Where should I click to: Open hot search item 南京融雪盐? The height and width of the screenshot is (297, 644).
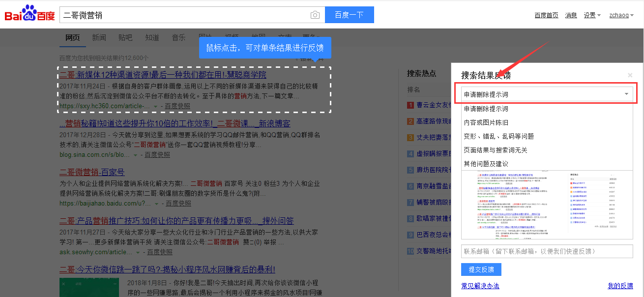[434, 186]
